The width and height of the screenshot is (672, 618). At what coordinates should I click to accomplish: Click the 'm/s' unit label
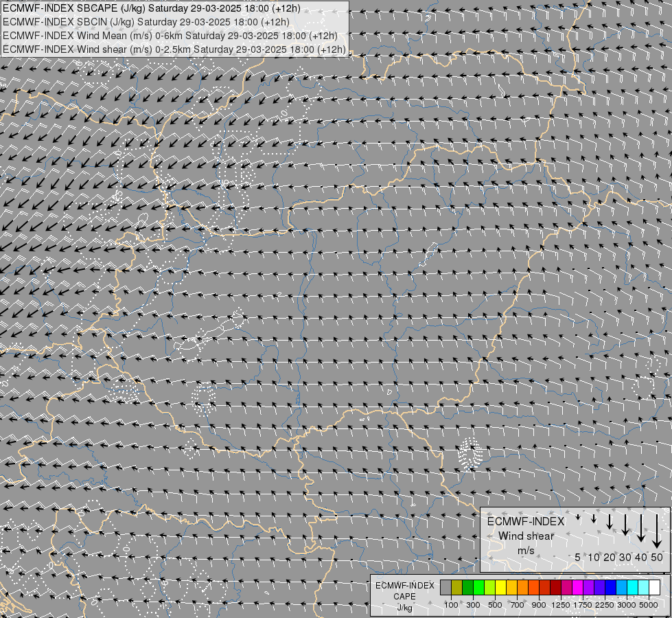(x=526, y=550)
